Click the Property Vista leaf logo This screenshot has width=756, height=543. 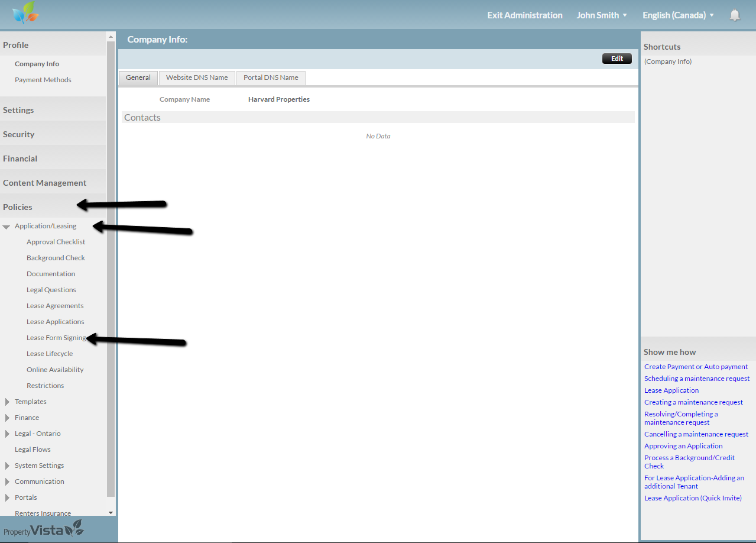25,13
